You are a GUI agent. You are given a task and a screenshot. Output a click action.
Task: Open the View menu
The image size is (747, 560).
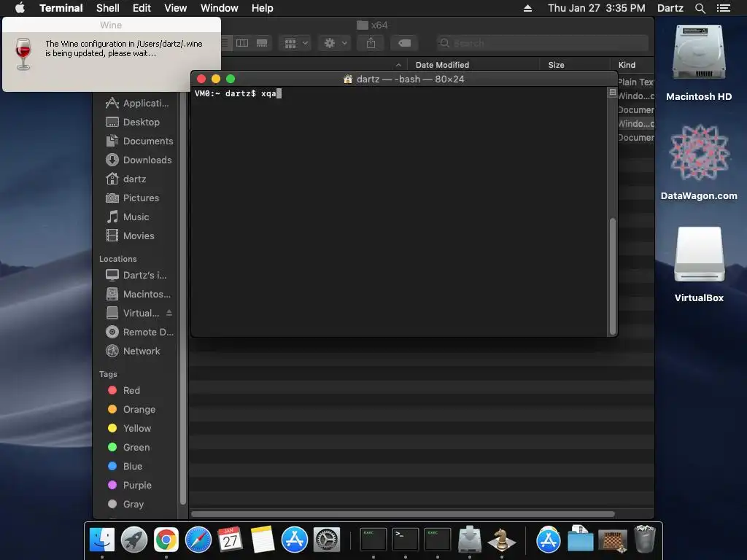tap(175, 8)
